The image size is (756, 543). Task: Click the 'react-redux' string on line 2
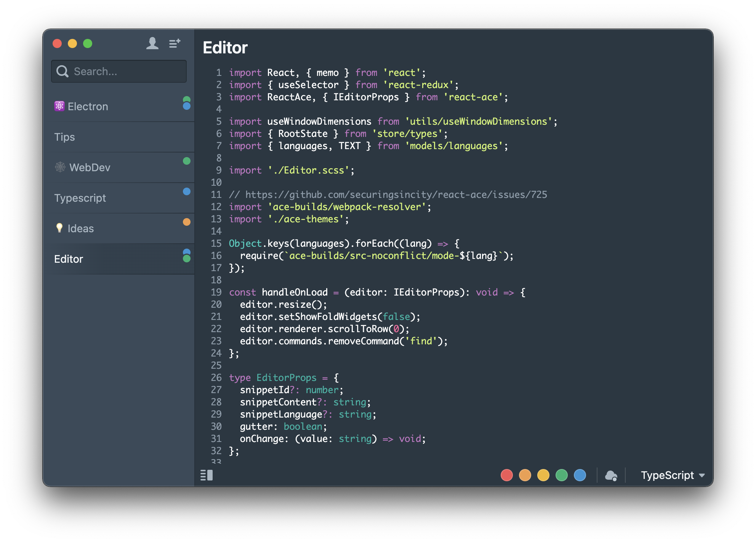point(418,85)
